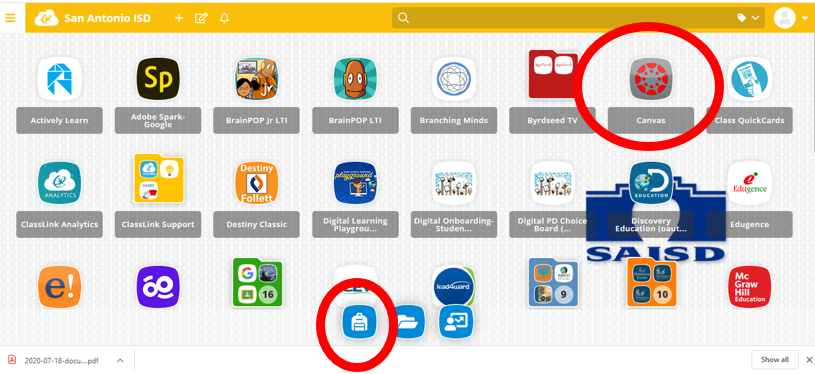Click the San Antonio ISD cloud logo

pyautogui.click(x=46, y=18)
